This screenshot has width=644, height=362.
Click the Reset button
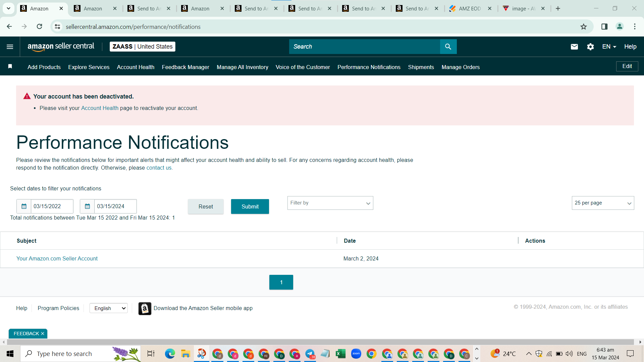point(206,206)
